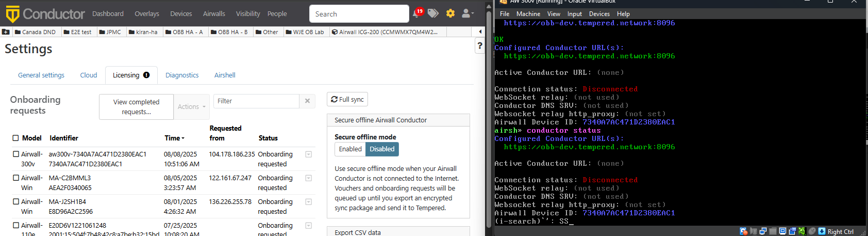This screenshot has height=236, width=868.
Task: Open the VirtualBox Machine menu
Action: pyautogui.click(x=528, y=14)
